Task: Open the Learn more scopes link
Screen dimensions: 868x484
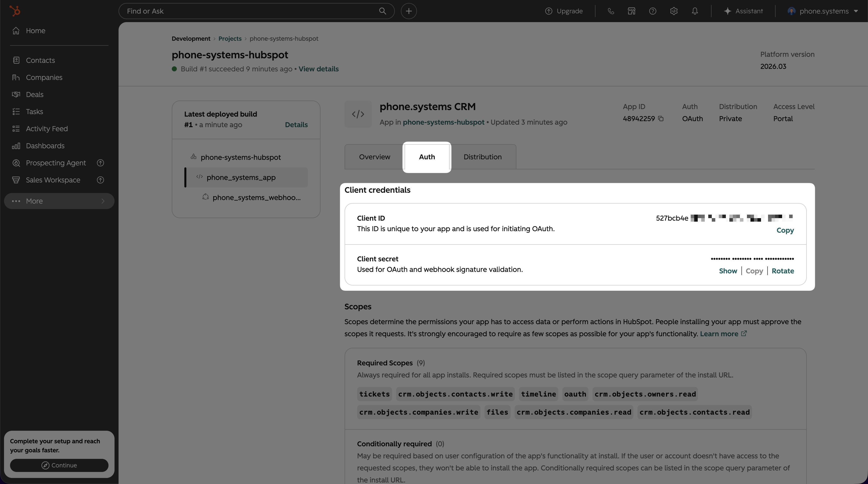Action: tap(723, 334)
